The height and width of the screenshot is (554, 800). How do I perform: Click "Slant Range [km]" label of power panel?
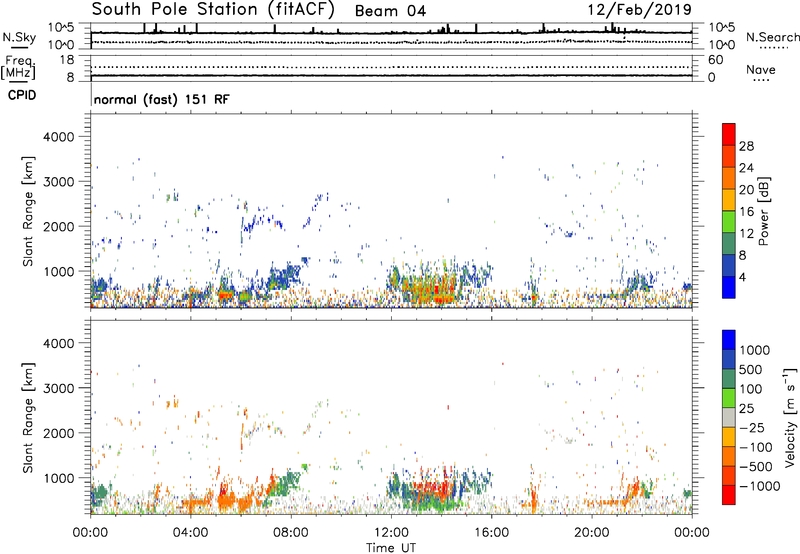click(x=28, y=211)
